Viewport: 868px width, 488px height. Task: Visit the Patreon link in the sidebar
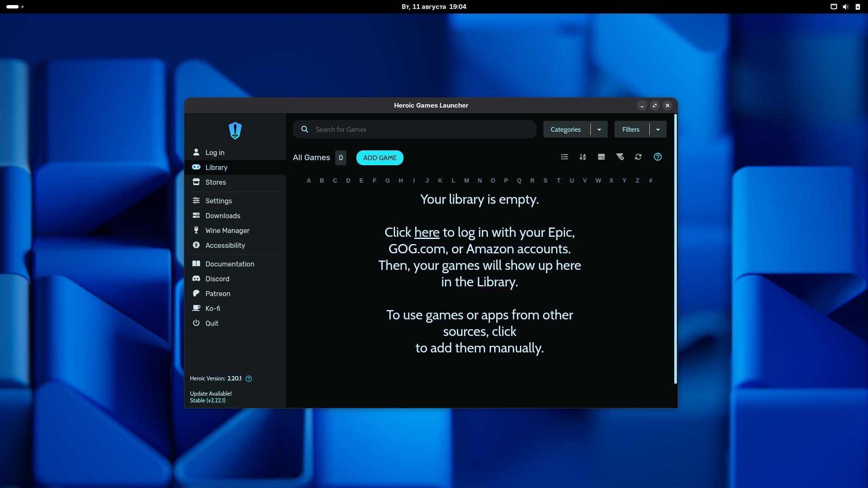tap(235, 294)
